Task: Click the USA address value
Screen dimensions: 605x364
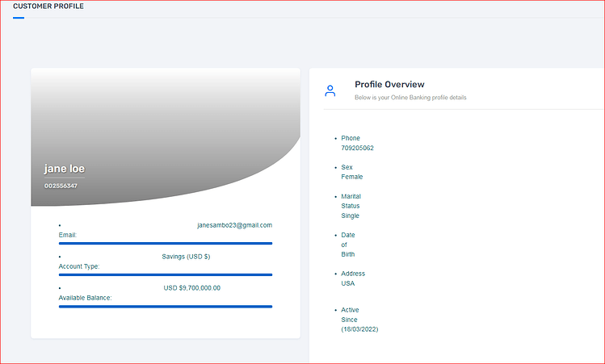Action: tap(347, 283)
